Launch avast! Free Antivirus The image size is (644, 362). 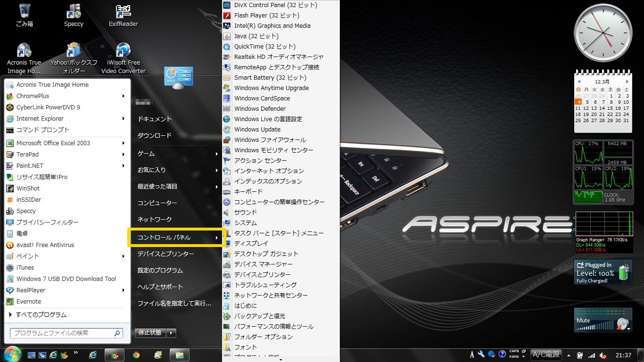click(67, 245)
